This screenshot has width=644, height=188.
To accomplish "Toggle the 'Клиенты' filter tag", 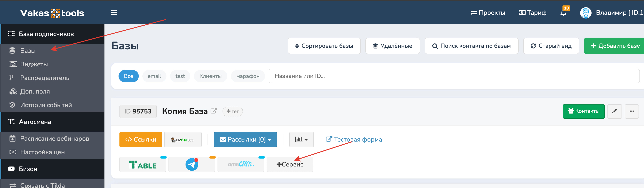I will click(210, 76).
